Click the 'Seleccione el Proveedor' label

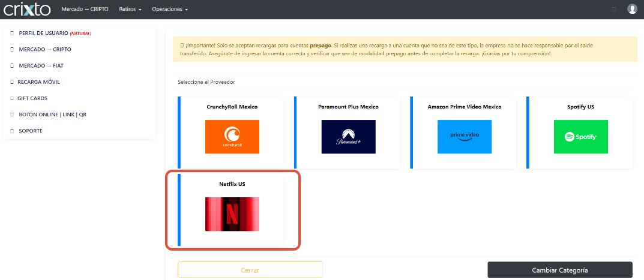[x=206, y=82]
